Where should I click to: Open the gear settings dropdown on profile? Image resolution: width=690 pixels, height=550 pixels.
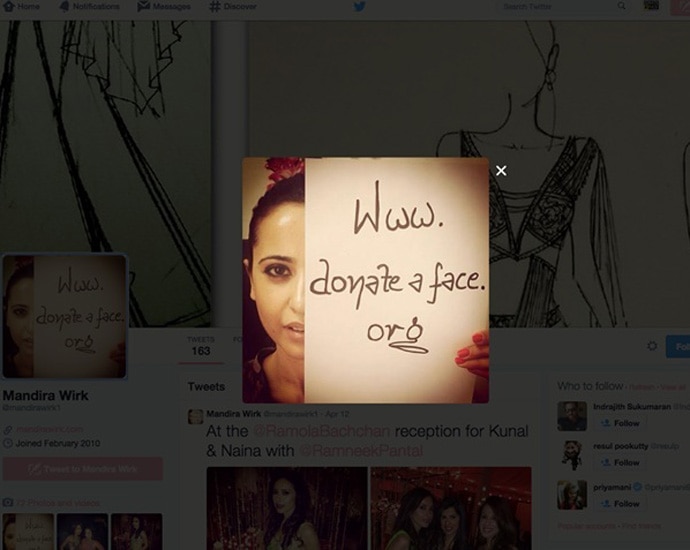coord(652,346)
